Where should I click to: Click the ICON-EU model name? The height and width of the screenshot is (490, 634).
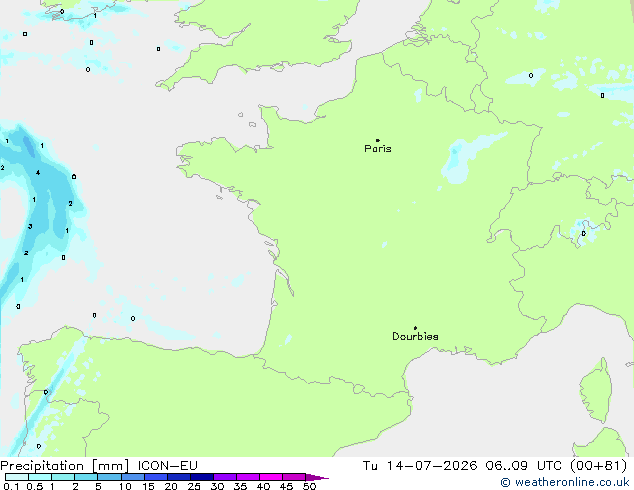point(167,466)
